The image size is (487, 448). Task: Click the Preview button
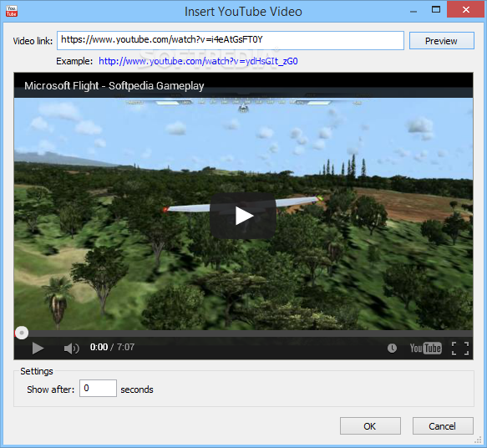tap(442, 41)
